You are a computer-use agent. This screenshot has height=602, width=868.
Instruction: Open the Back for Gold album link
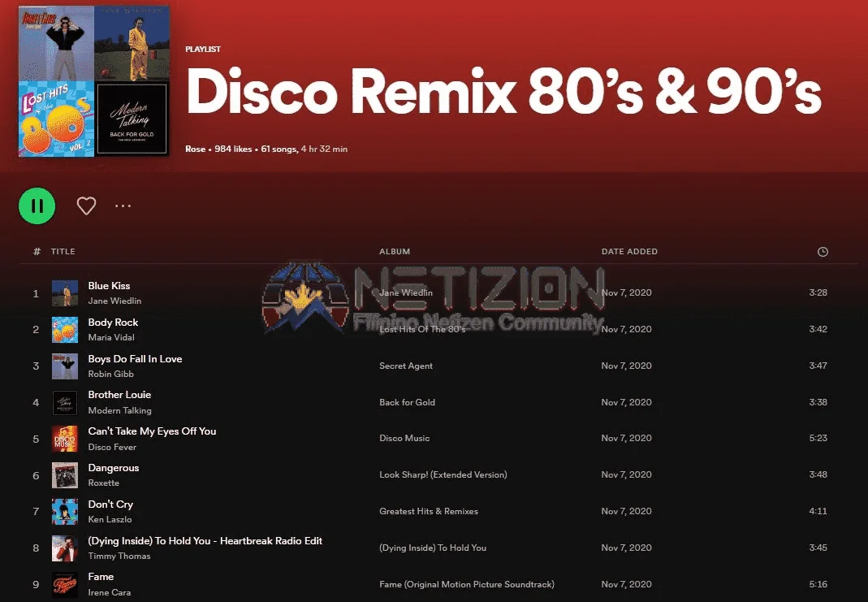coord(407,402)
